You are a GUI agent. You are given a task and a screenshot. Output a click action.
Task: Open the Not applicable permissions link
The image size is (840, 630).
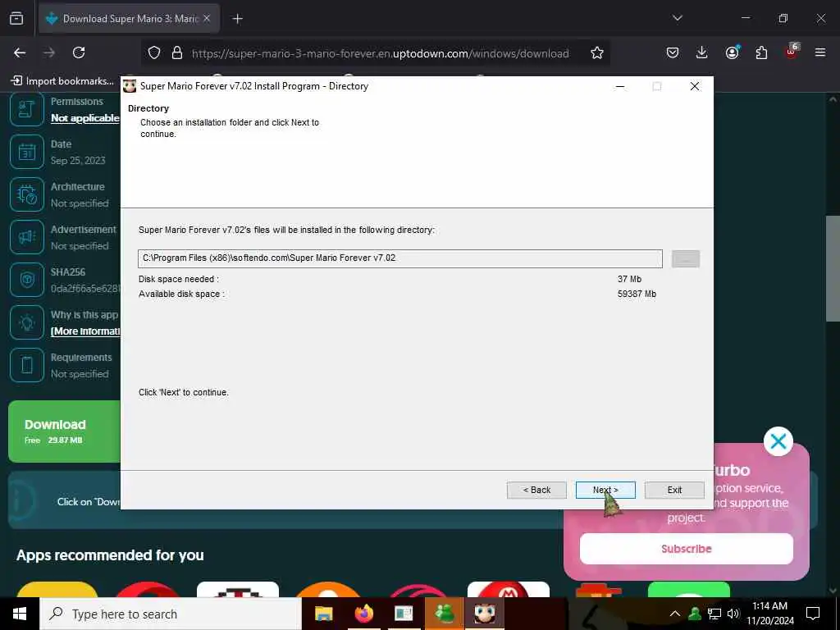point(85,118)
